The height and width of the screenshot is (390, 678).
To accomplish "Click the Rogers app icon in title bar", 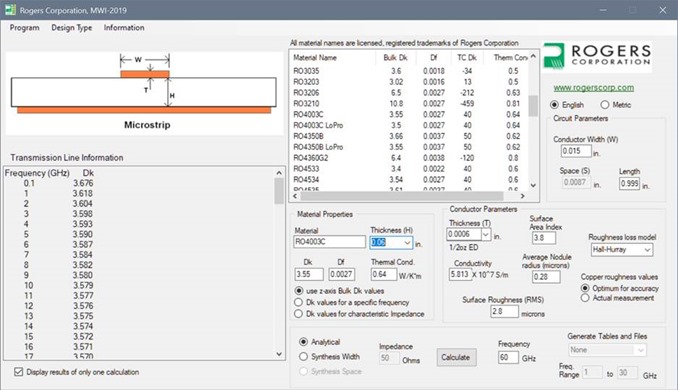I will [x=10, y=10].
